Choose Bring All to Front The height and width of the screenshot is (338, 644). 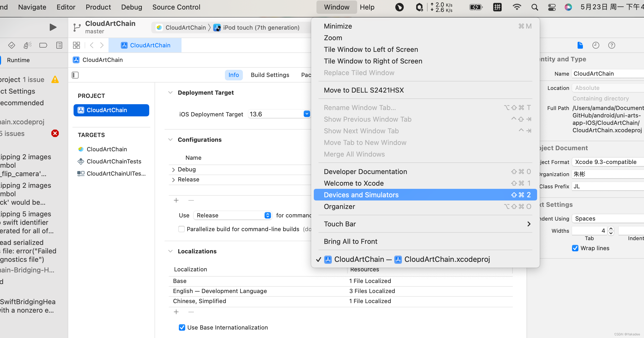click(x=425, y=241)
